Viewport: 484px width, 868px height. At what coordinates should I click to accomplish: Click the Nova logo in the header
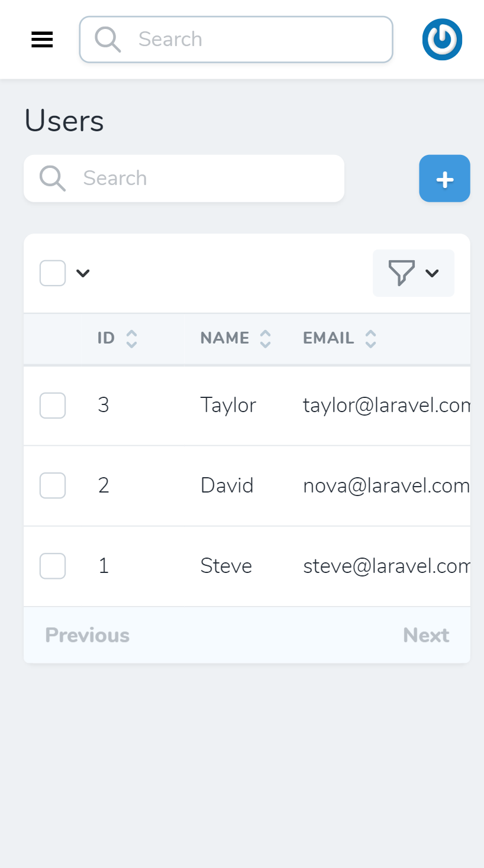point(442,39)
